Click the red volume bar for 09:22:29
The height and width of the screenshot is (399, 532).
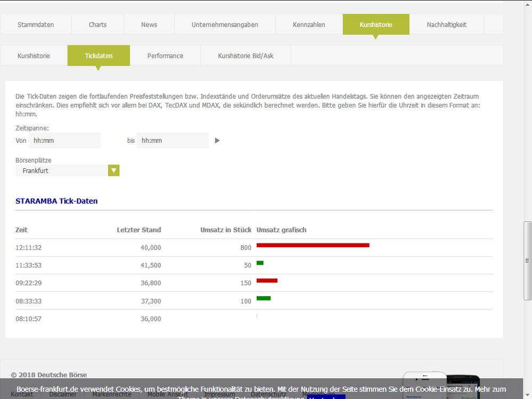(267, 280)
